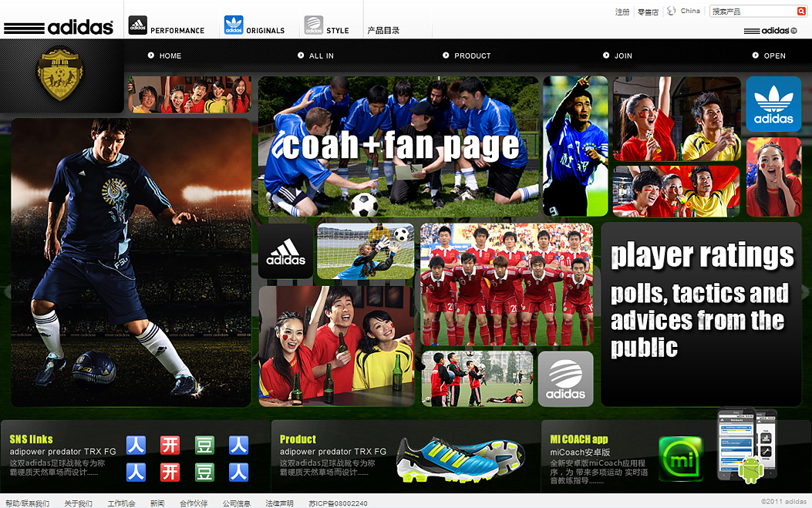Image resolution: width=812 pixels, height=508 pixels.
Task: Focus the 搜索产品 search field
Action: (753, 12)
